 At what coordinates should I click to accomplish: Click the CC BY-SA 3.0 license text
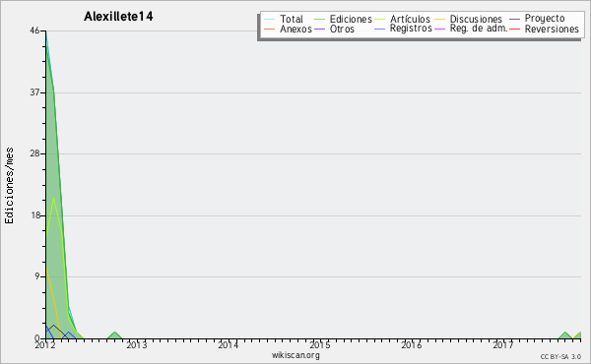(560, 357)
